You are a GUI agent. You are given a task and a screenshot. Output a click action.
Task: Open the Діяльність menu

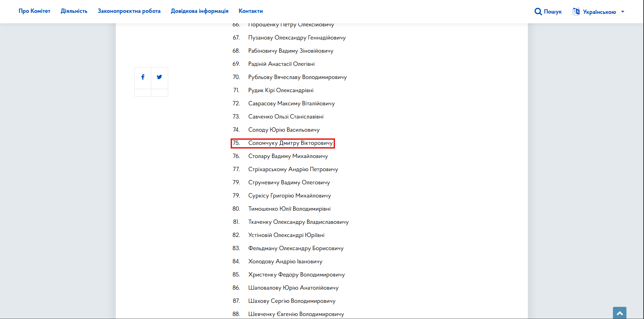(x=74, y=11)
